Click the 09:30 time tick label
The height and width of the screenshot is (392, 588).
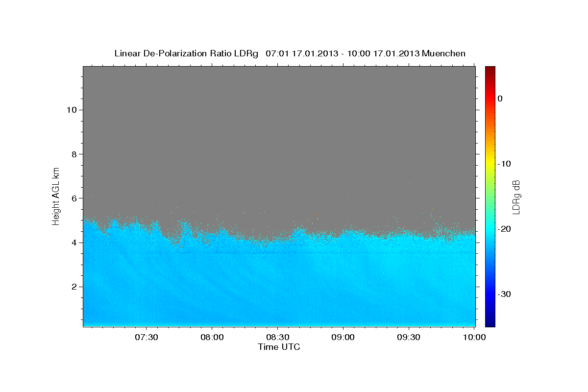click(x=409, y=338)
